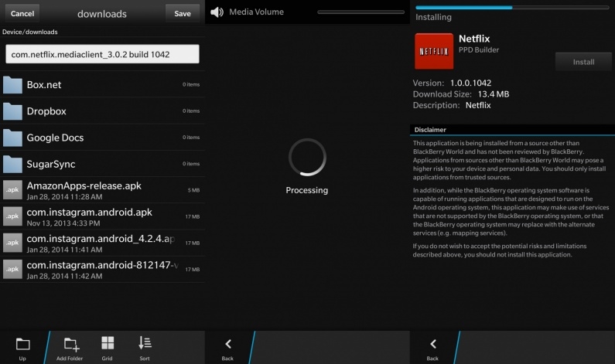Tap the Netflix app logo
The width and height of the screenshot is (615, 364).
pos(434,52)
